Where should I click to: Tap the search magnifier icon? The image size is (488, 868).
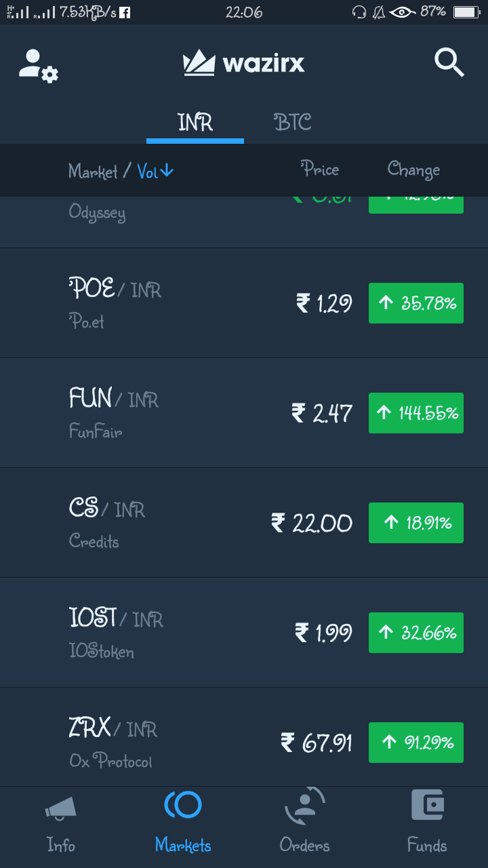tap(449, 63)
